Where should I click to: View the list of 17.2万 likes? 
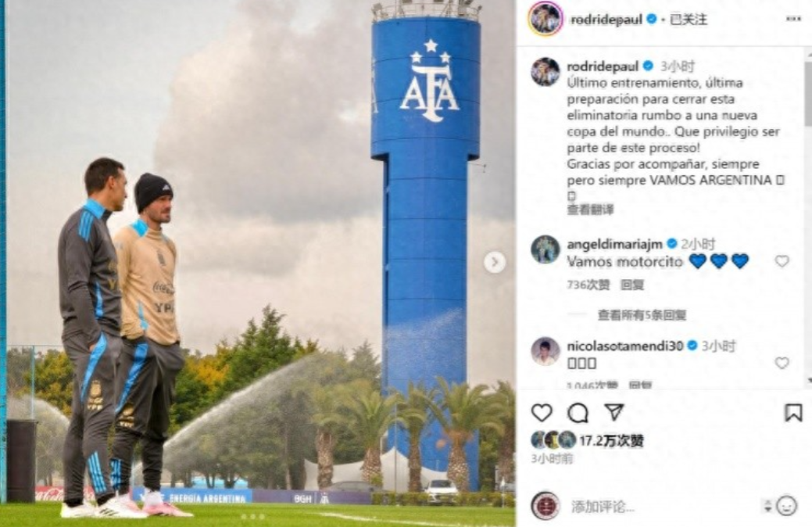click(x=611, y=441)
